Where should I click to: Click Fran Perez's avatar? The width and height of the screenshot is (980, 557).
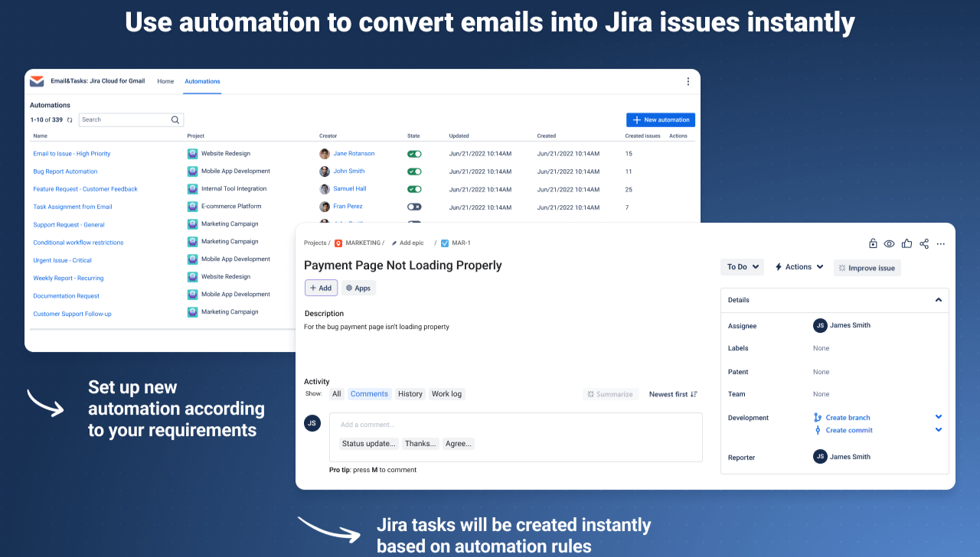click(x=325, y=207)
